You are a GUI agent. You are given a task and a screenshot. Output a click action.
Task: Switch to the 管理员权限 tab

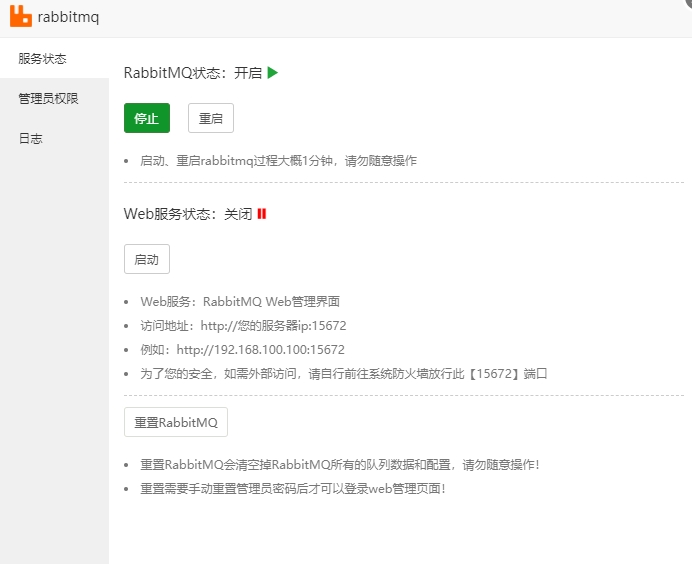pos(54,98)
